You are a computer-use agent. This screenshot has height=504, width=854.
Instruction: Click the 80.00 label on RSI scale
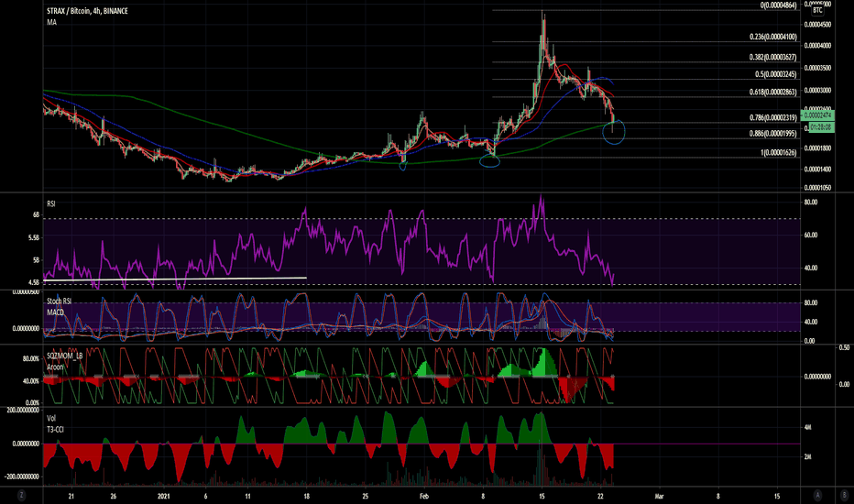tap(810, 203)
